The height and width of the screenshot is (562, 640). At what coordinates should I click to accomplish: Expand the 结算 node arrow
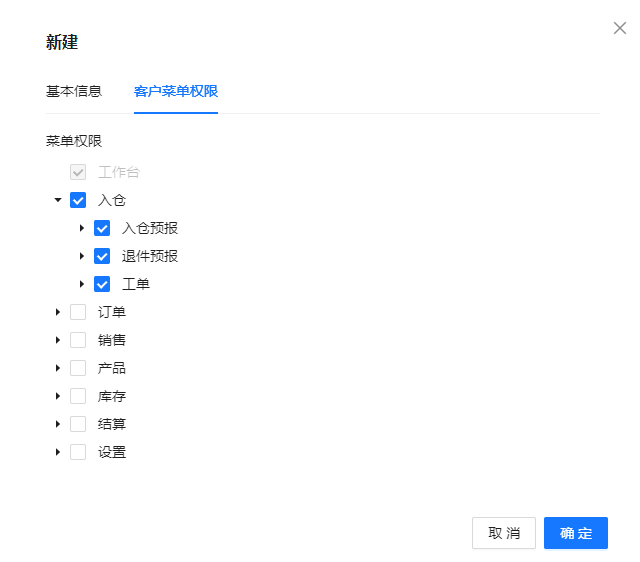click(58, 424)
